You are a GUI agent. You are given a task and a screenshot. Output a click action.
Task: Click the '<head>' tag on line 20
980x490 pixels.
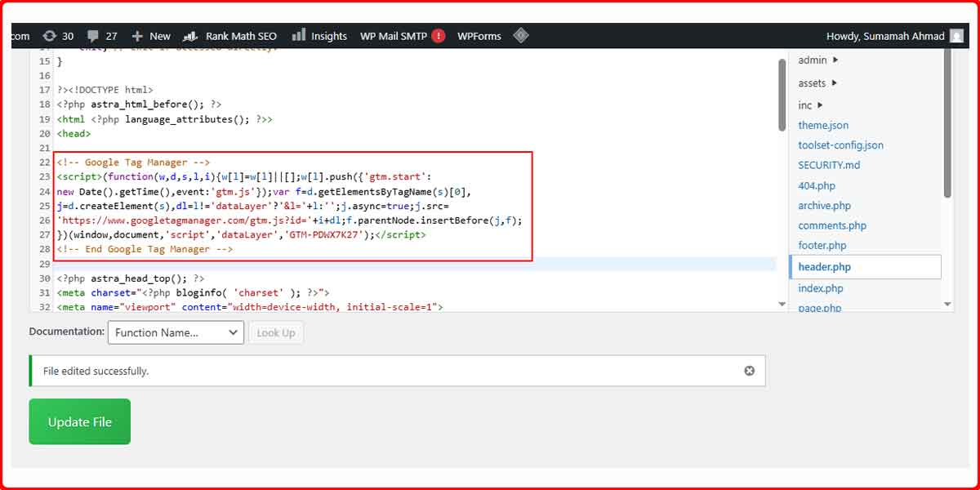[74, 133]
